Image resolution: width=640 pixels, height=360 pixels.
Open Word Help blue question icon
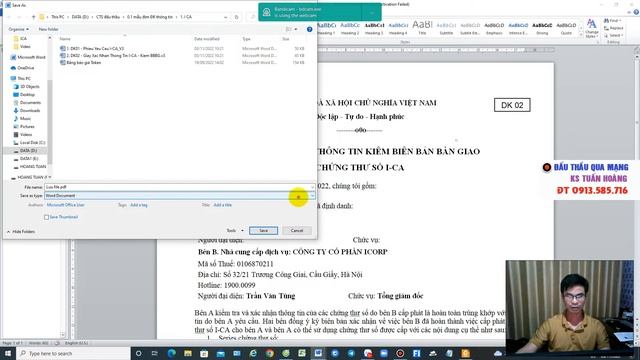[x=636, y=12]
